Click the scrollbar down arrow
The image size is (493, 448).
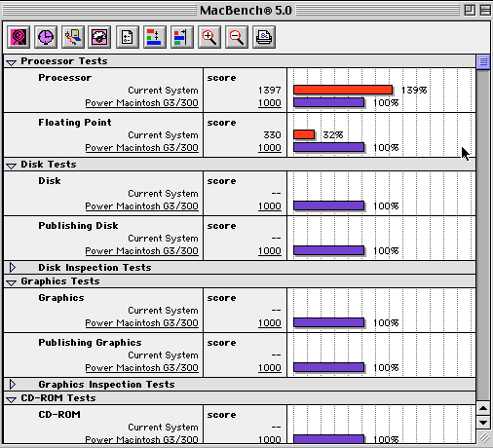[x=483, y=423]
